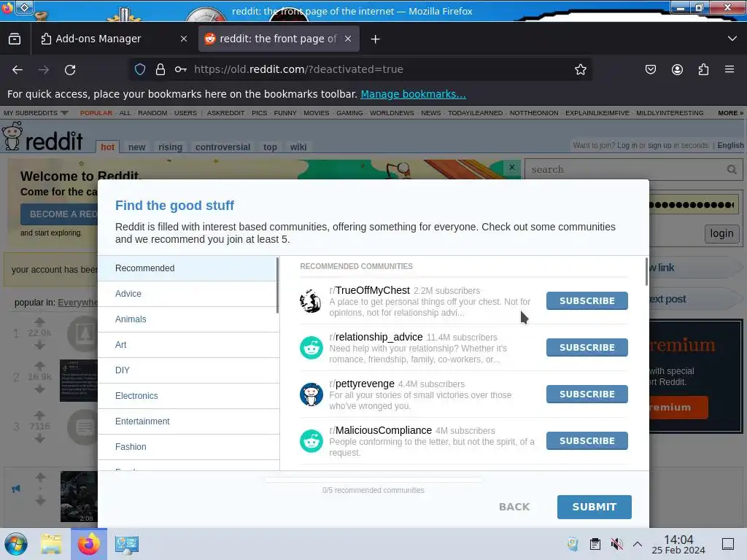Screen dimensions: 747x560
Task: Click the site padlock icon
Action: pyautogui.click(x=160, y=69)
